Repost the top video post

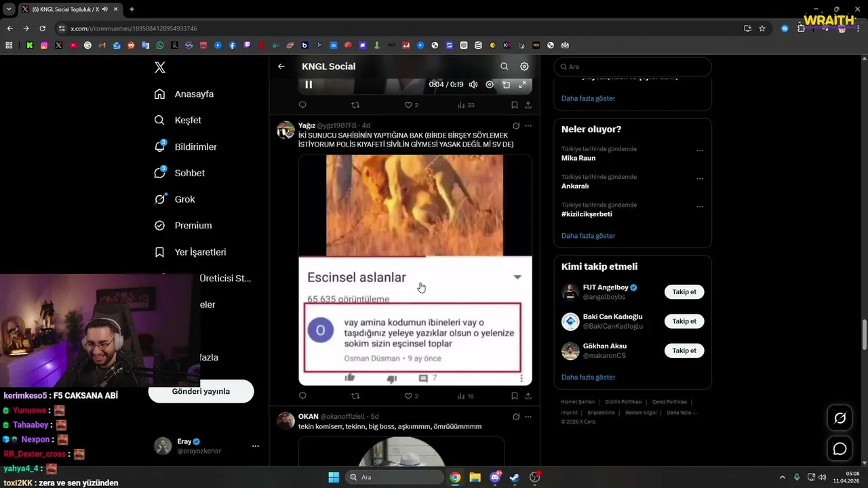point(355,105)
